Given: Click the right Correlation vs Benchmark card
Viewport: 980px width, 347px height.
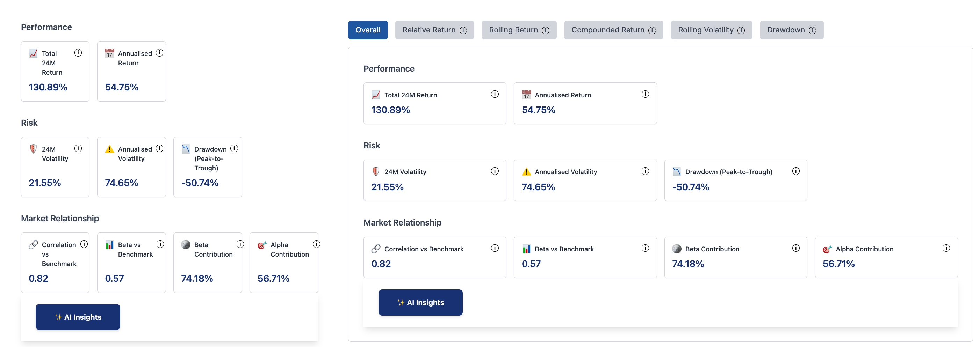Looking at the screenshot, I should click(x=434, y=257).
